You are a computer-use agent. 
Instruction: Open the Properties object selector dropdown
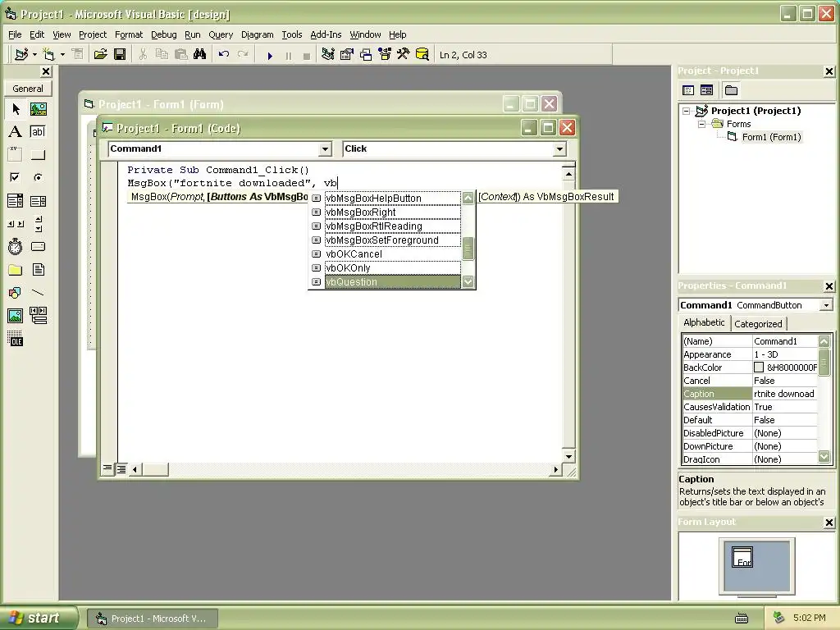pyautogui.click(x=826, y=305)
